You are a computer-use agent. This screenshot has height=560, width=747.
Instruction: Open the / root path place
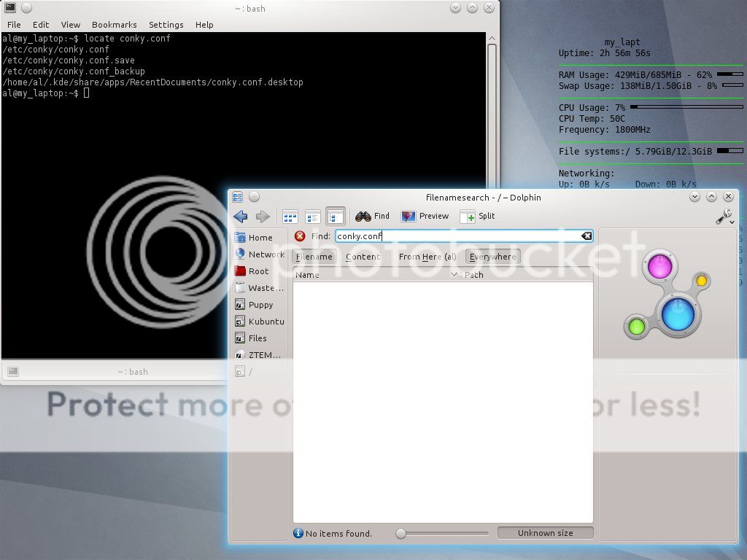click(x=244, y=371)
